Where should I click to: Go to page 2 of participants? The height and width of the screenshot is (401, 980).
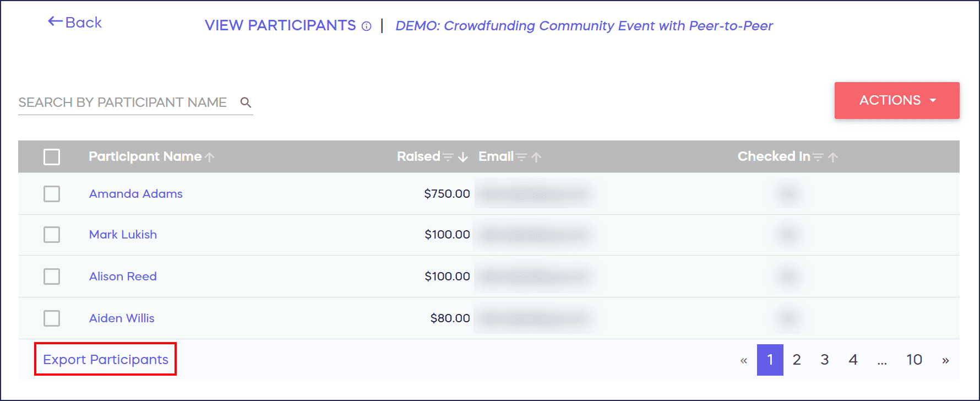[796, 360]
